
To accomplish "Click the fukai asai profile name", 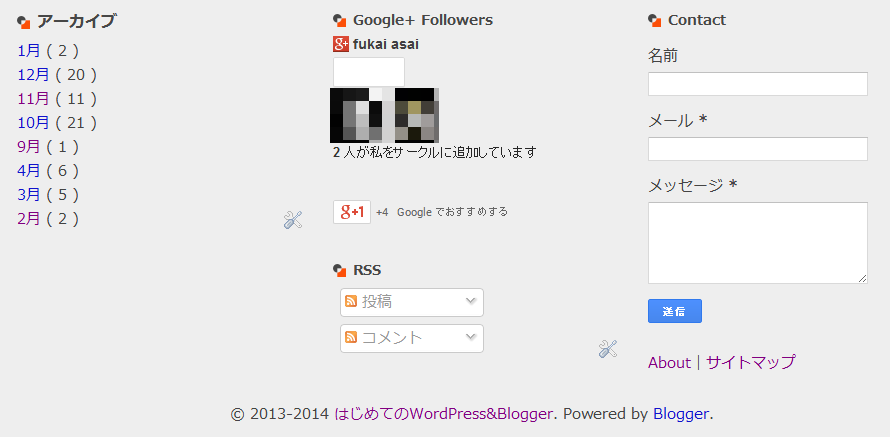I will [386, 44].
